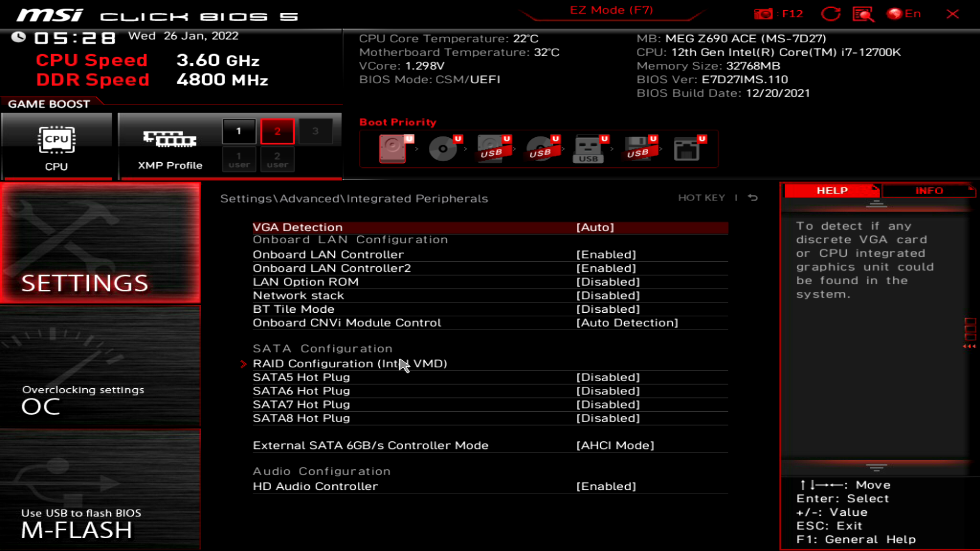Open the BIOS search magnifier icon
Image resolution: width=980 pixels, height=551 pixels.
(863, 14)
